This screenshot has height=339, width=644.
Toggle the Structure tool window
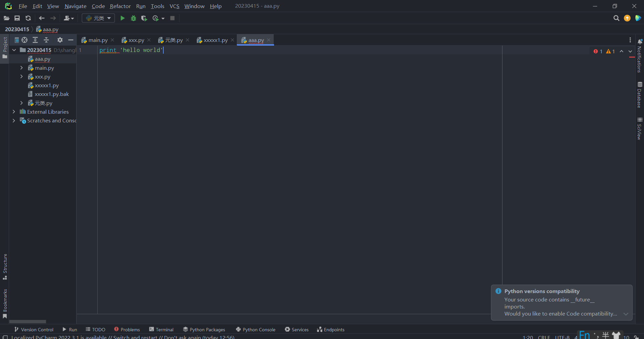5,267
